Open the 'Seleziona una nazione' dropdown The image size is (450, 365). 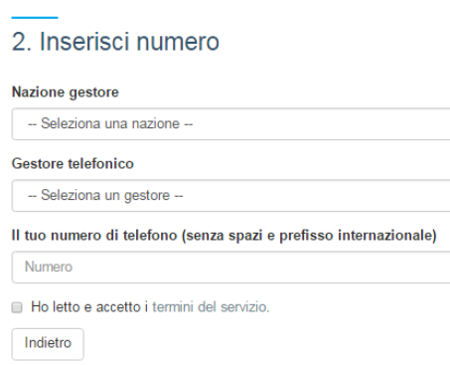(231, 124)
